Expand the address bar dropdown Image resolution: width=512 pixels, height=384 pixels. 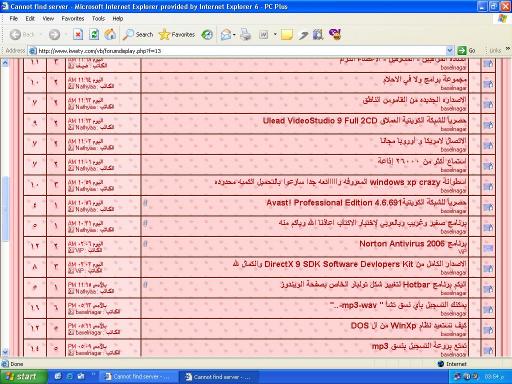click(x=450, y=51)
